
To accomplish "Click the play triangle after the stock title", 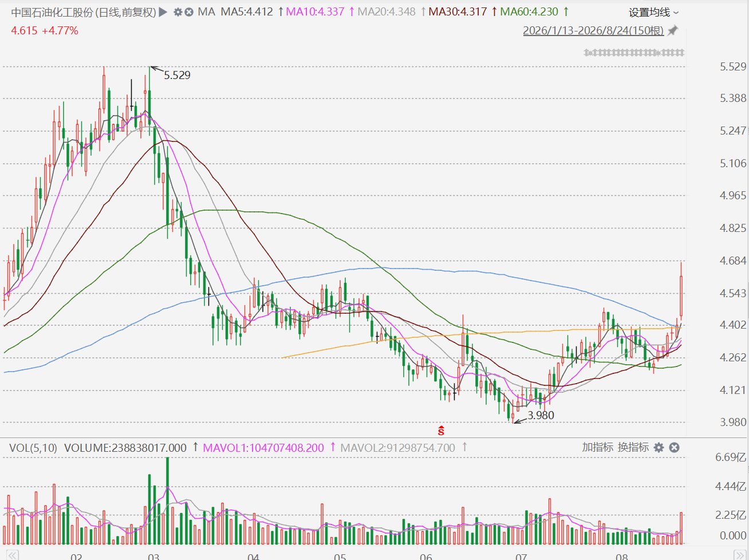I will pos(163,12).
